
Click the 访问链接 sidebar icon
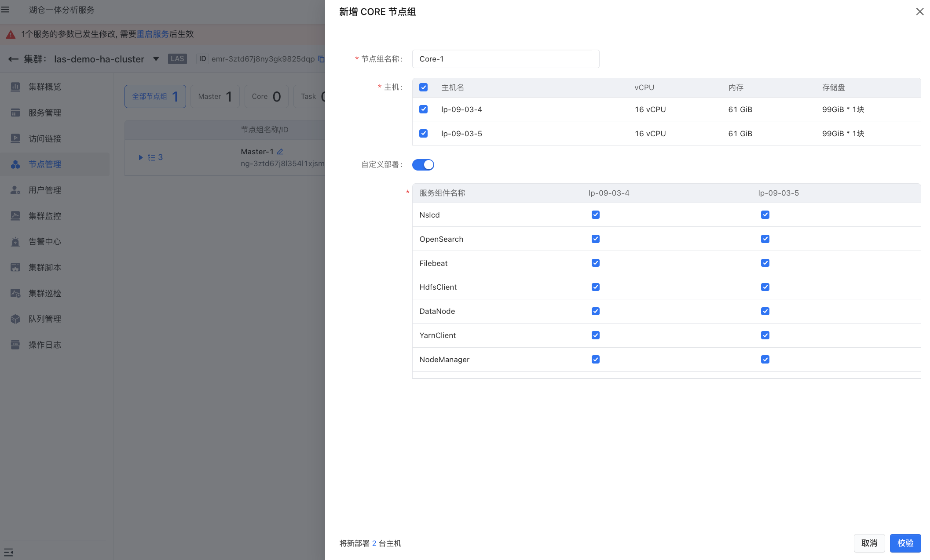pos(15,138)
